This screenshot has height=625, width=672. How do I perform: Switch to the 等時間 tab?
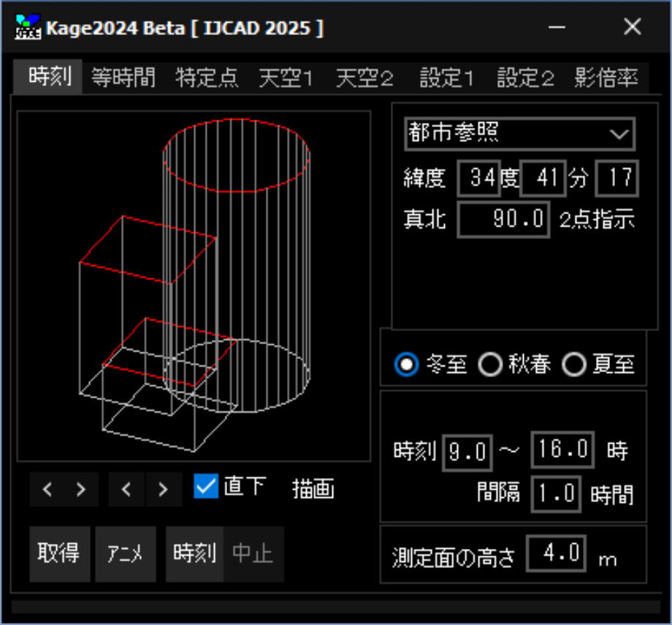123,77
